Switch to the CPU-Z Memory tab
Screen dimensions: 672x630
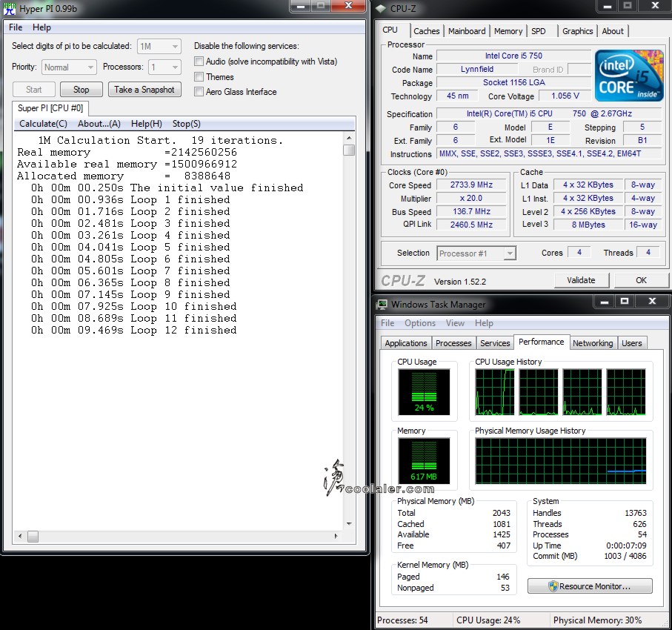point(508,31)
